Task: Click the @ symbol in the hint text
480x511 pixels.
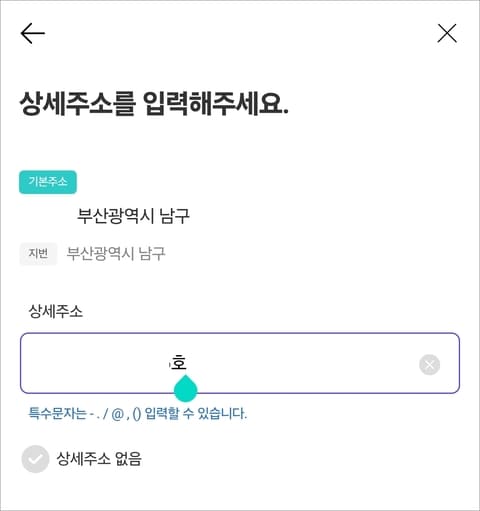Action: click(x=117, y=414)
